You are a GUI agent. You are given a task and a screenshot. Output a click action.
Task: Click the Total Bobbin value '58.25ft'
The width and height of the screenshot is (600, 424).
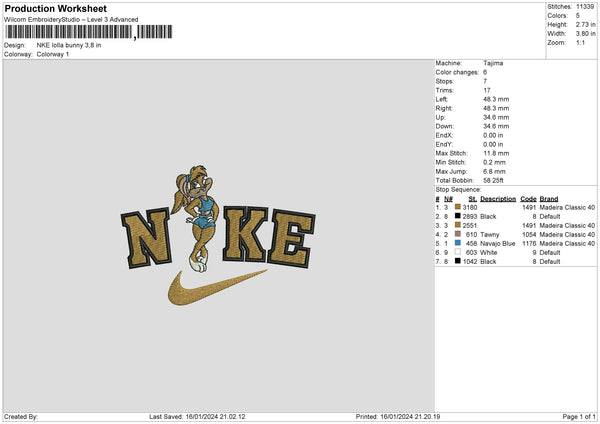494,181
